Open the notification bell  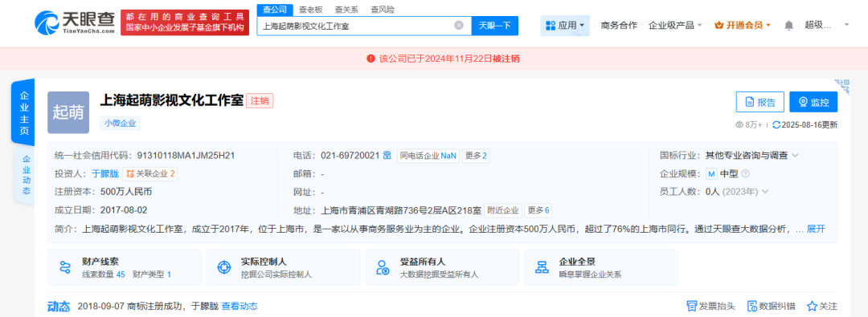789,26
